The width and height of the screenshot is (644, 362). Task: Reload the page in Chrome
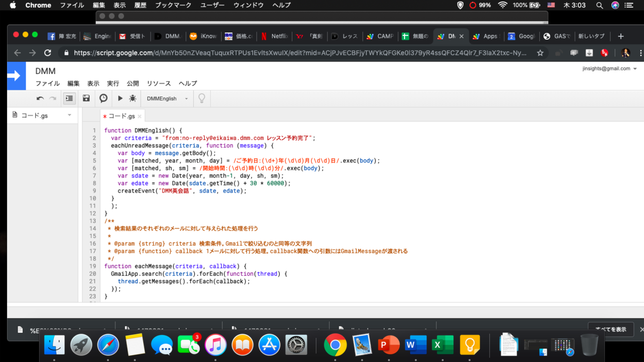[x=47, y=53]
